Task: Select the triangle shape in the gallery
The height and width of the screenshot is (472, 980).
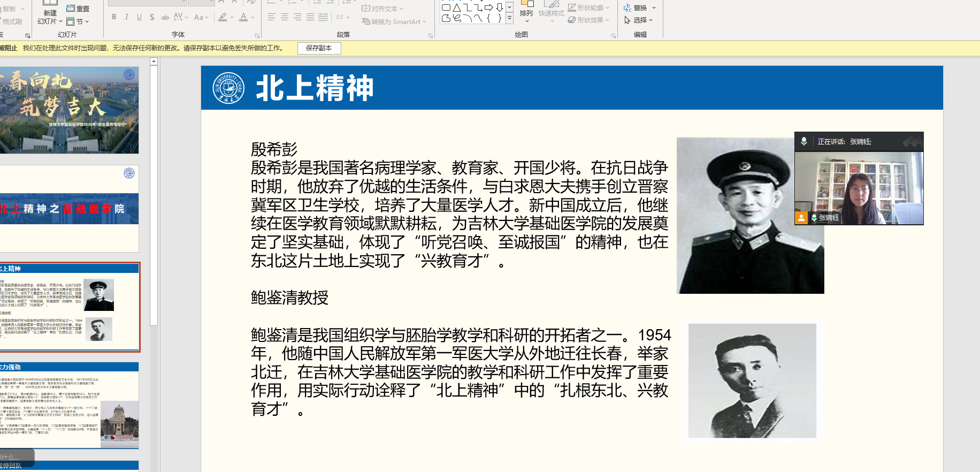Action: tap(457, 7)
